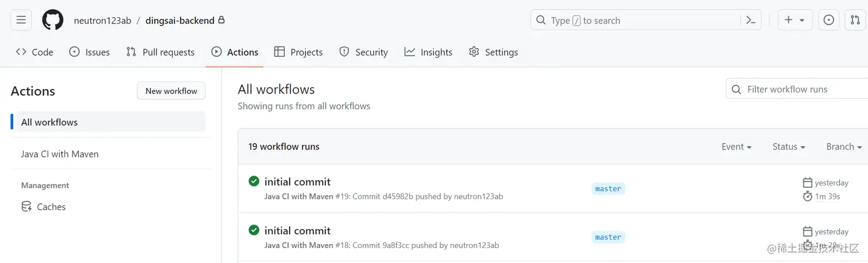868x263 pixels.
Task: Open the Insights tab
Action: [x=428, y=52]
